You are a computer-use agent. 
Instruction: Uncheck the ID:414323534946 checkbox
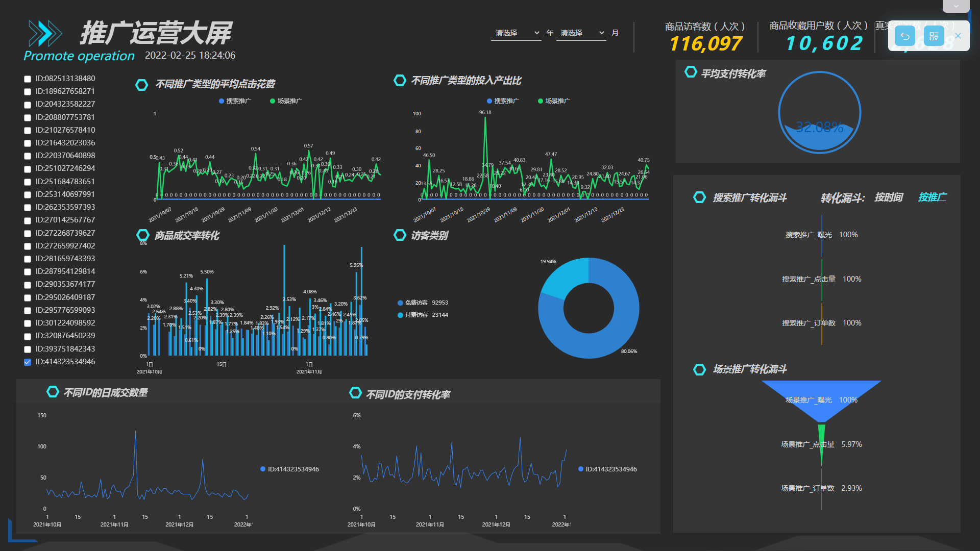(x=28, y=362)
